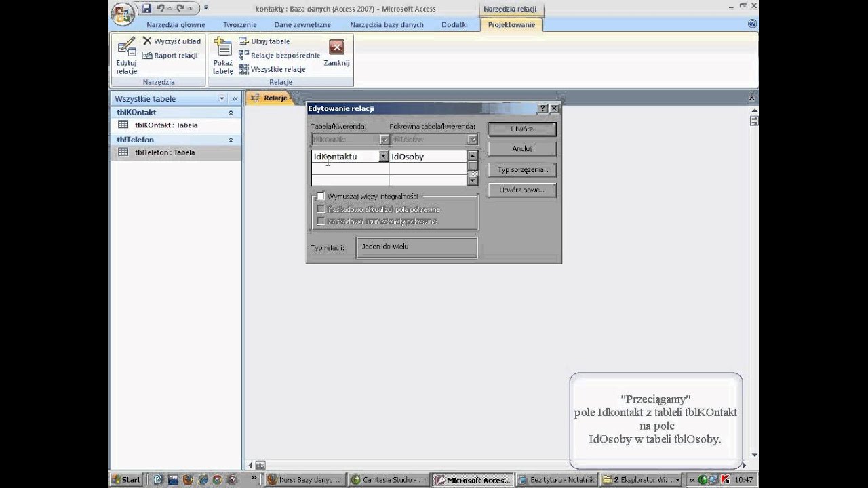Click the Undo arrow icon
The width and height of the screenshot is (868, 488).
161,8
